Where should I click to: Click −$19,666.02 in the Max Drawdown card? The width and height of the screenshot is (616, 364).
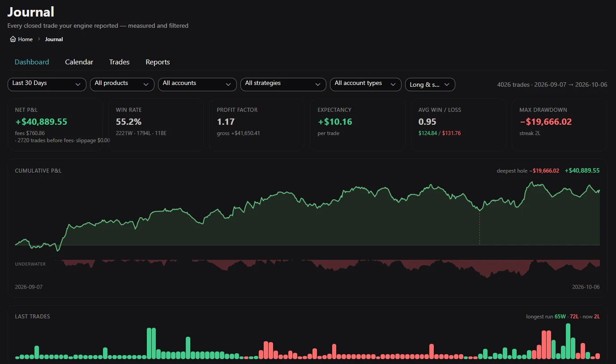click(x=546, y=122)
